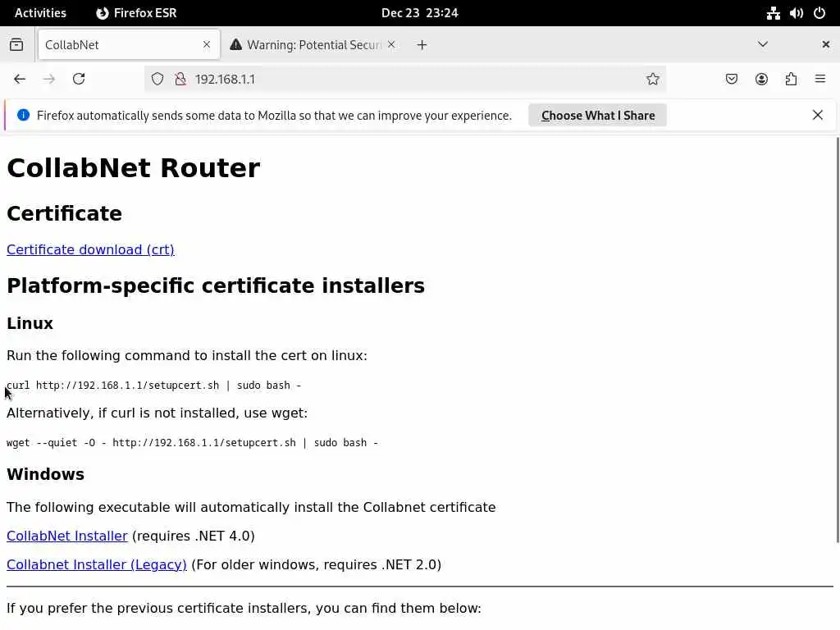Click the forward navigation arrow
The height and width of the screenshot is (630, 840).
[x=48, y=80]
